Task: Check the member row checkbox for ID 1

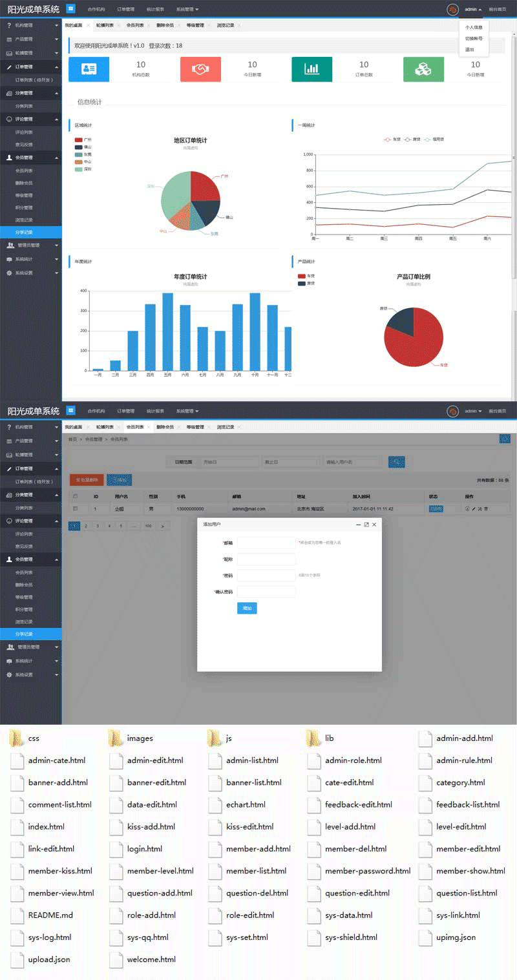Action: (x=76, y=509)
